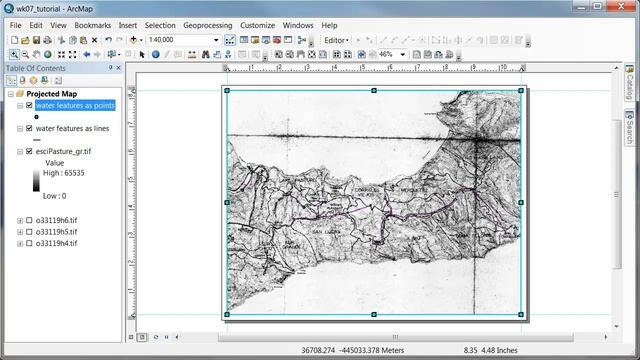Switch to List By Selection

44,80
